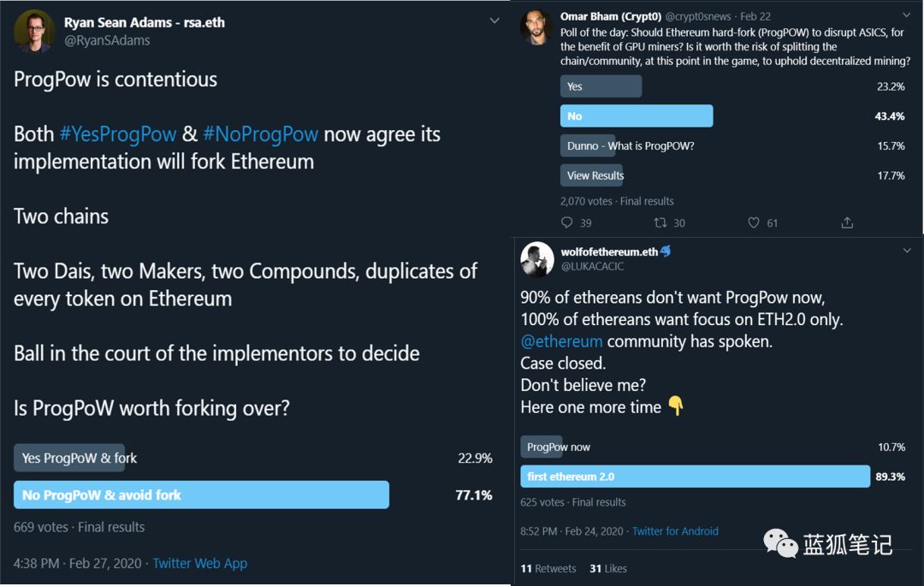Click reply icon on Omar Bham's tweet
This screenshot has width=924, height=586.
tap(566, 222)
